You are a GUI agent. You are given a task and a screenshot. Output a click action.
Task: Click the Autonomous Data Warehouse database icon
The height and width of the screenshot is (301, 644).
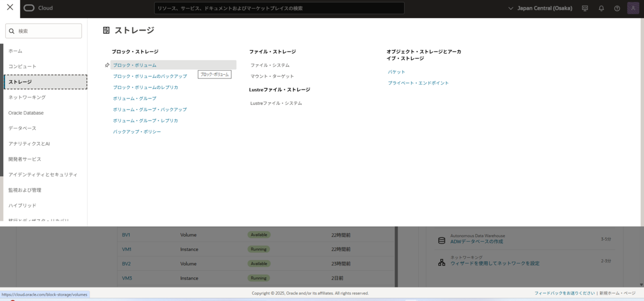pyautogui.click(x=442, y=240)
